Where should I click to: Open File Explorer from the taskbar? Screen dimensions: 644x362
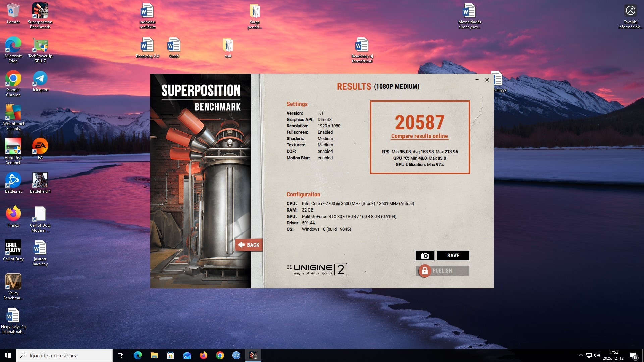pos(154,355)
